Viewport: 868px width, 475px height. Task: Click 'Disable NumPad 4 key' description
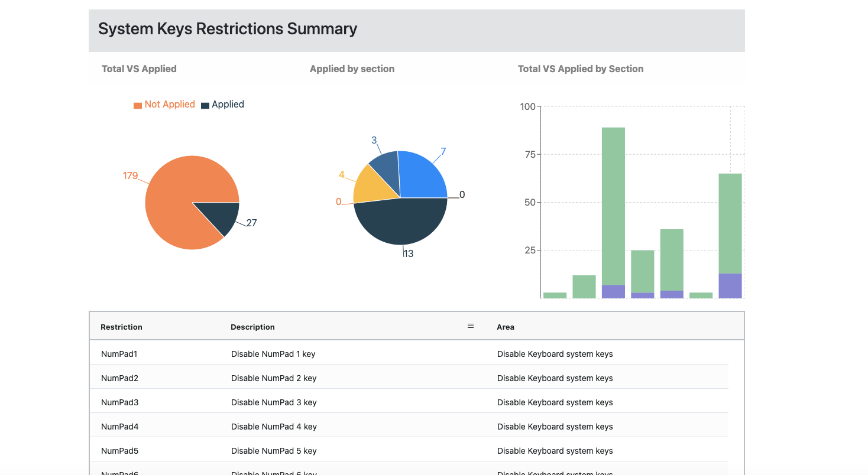(x=274, y=427)
